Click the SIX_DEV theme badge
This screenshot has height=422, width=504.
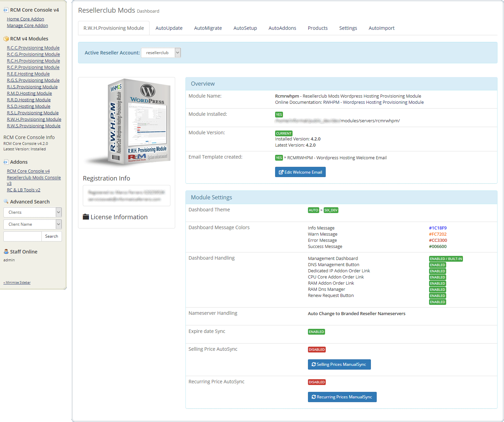coord(331,210)
